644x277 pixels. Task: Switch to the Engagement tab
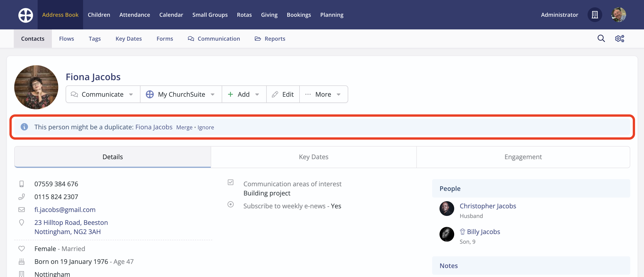pyautogui.click(x=523, y=157)
